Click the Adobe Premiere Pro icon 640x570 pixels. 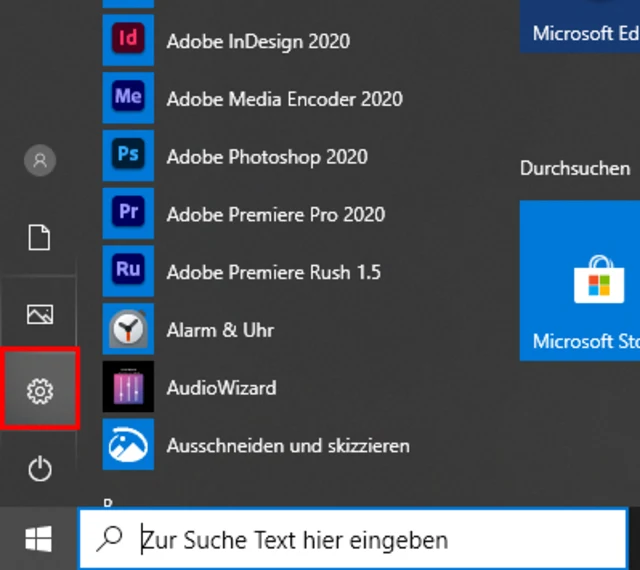128,214
